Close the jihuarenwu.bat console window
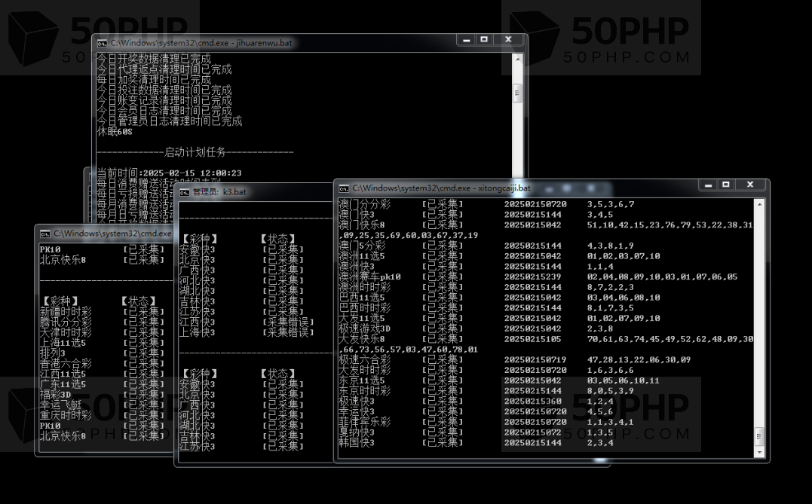 [509, 39]
